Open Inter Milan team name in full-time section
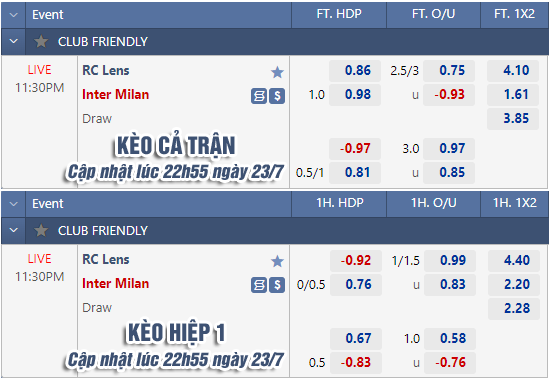The image size is (551, 381). 116,95
